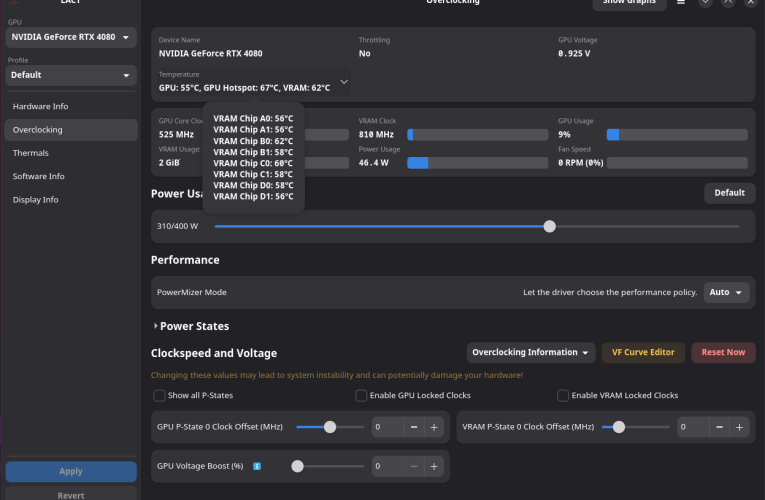Click the GPU Usage 9% bar
765x500 pixels.
tap(677, 135)
